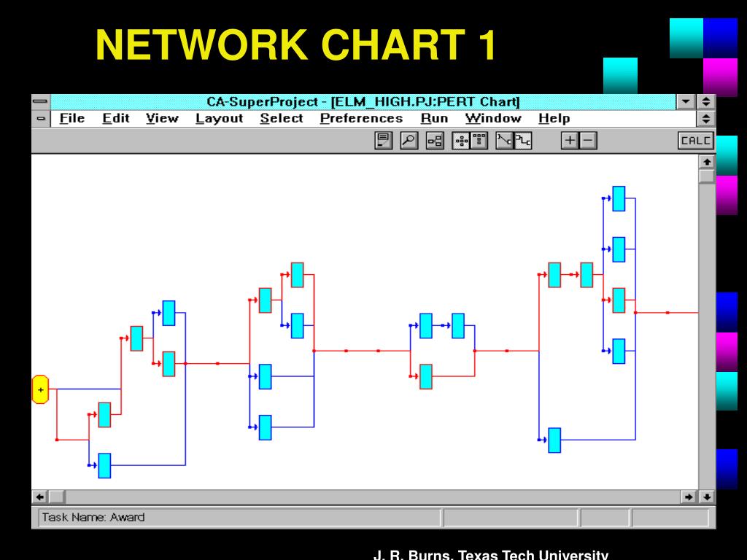
Task: Open the Edit menu
Action: pos(116,118)
